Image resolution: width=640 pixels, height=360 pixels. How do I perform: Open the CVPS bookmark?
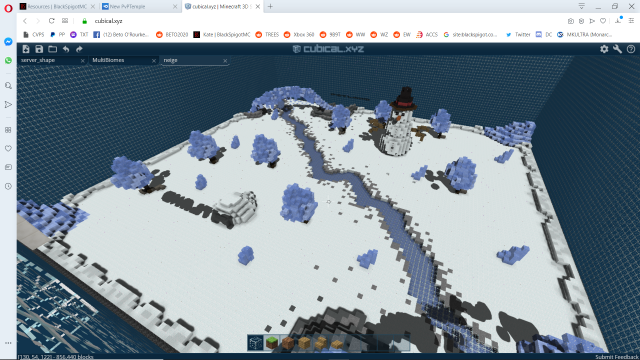pyautogui.click(x=33, y=35)
